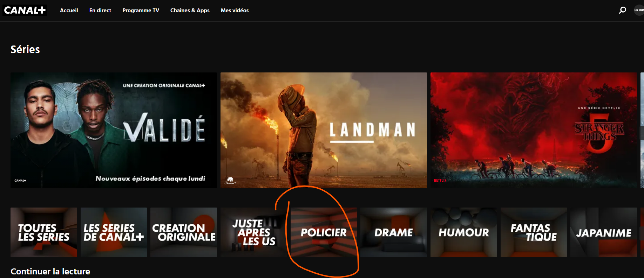Go to Mes vidéos
This screenshot has height=280, width=644.
235,10
